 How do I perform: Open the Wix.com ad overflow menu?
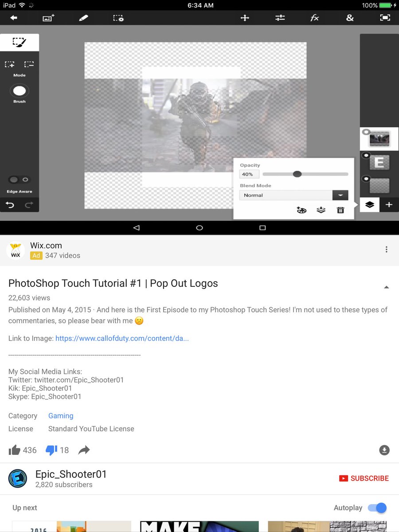(387, 250)
